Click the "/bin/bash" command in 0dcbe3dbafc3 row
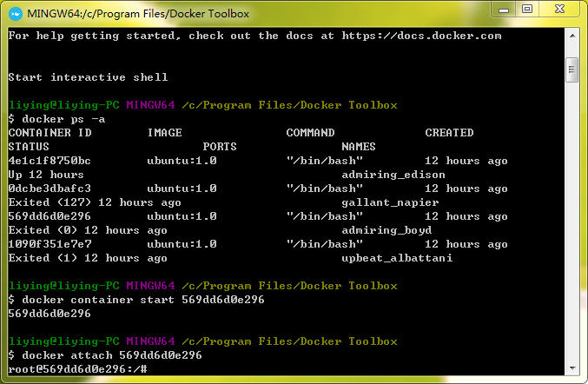 [x=324, y=189]
